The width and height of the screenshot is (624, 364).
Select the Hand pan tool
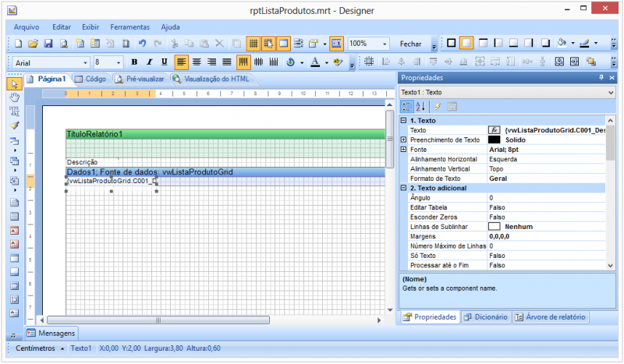point(13,97)
